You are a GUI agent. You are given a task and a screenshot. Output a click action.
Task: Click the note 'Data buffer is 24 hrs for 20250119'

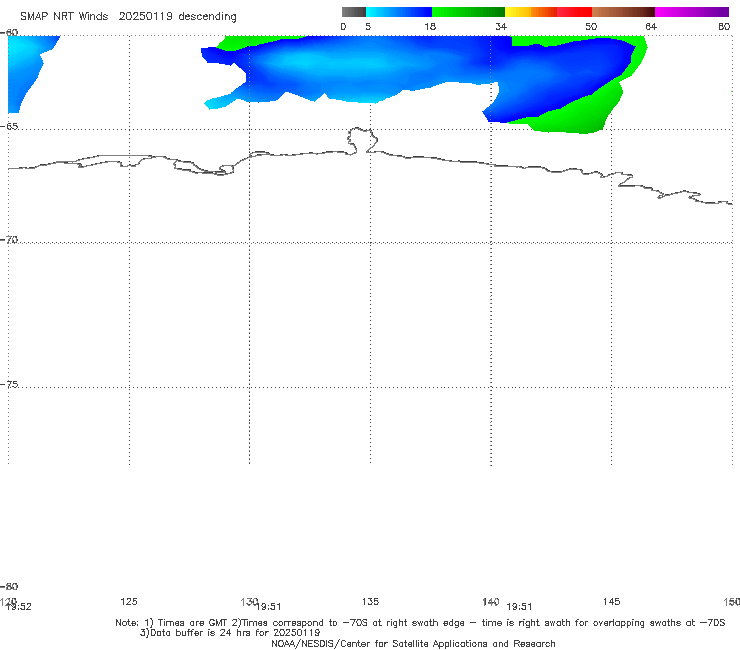[x=230, y=633]
